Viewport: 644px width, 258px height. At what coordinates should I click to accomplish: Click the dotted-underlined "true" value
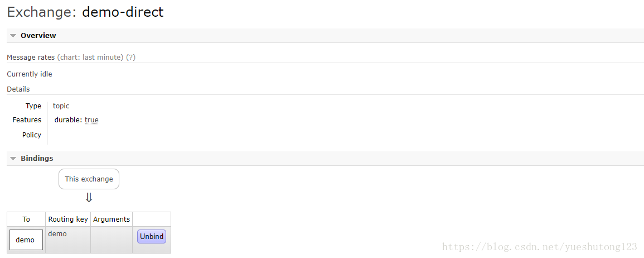(91, 120)
